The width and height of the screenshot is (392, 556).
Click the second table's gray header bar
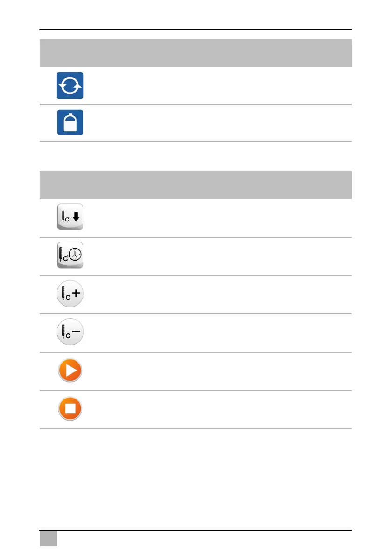tap(196, 185)
